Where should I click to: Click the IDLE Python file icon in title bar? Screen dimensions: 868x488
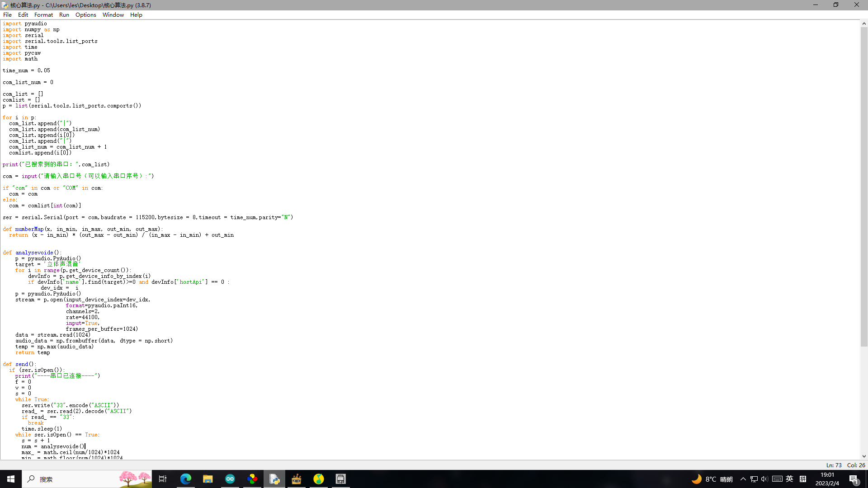pyautogui.click(x=5, y=5)
